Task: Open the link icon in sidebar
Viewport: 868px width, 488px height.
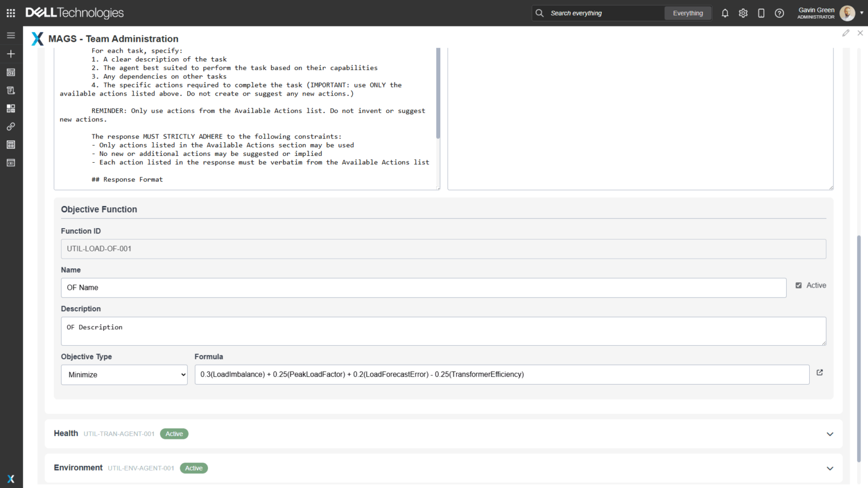Action: (x=11, y=127)
